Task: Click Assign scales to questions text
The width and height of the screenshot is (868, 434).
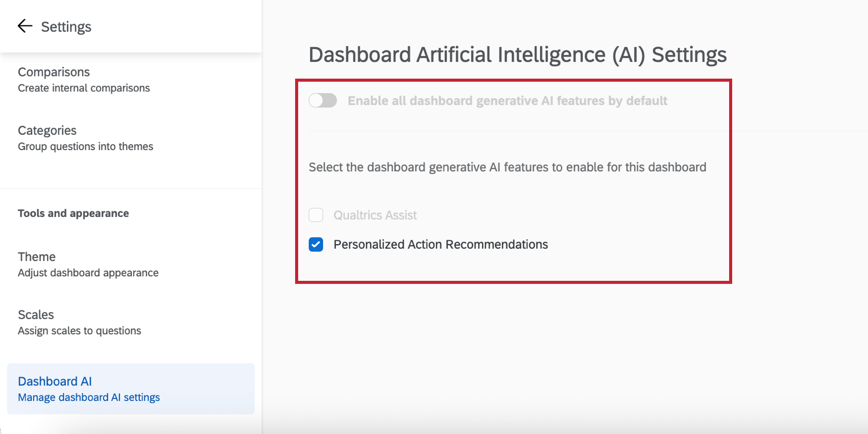Action: (x=79, y=330)
